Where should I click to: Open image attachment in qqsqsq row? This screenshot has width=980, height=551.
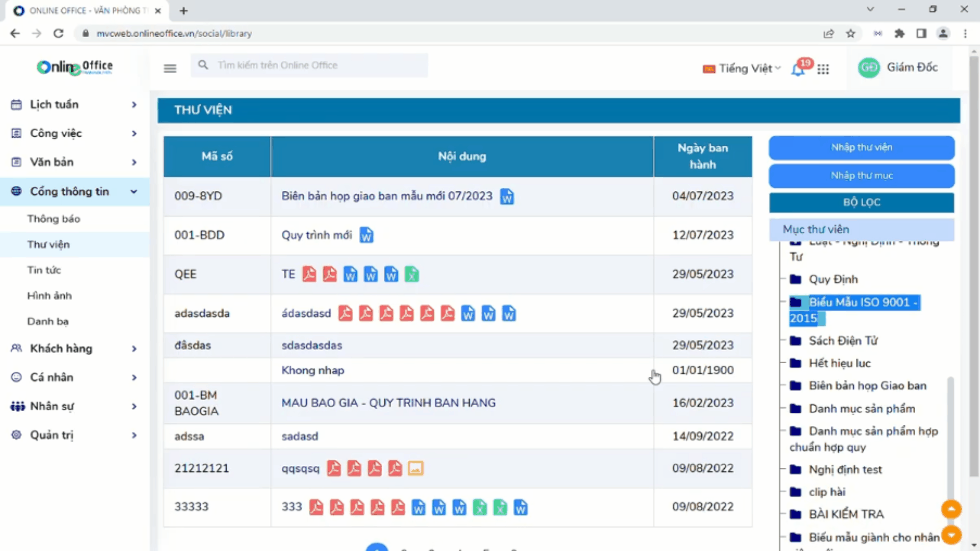[415, 468]
